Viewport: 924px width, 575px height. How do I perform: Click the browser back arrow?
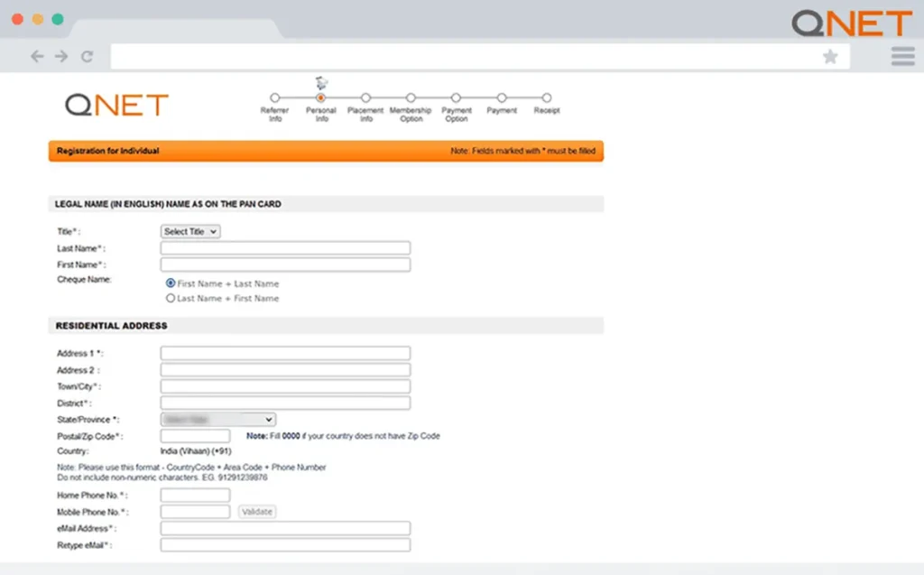tap(36, 56)
